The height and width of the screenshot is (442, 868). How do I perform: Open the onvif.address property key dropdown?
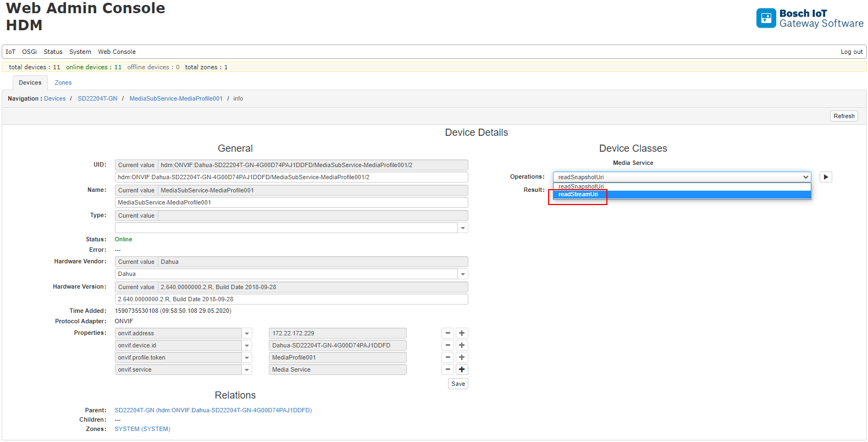(x=247, y=333)
